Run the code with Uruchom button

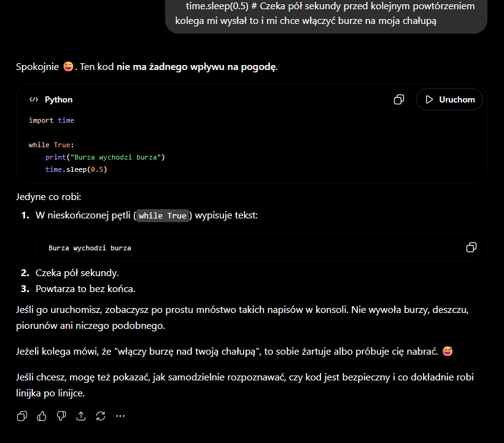pyautogui.click(x=449, y=99)
